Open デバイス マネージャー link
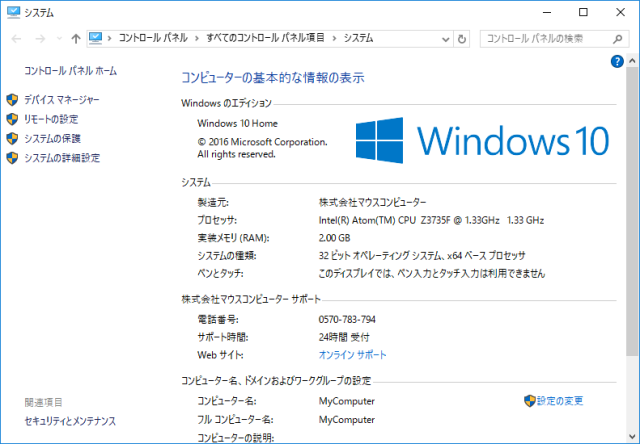This screenshot has height=444, width=640. [62, 100]
